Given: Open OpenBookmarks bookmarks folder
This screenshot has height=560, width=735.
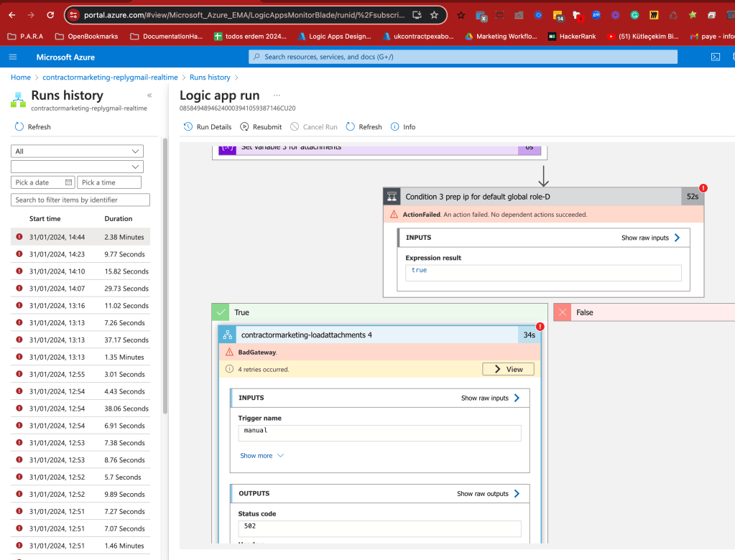Looking at the screenshot, I should 87,36.
